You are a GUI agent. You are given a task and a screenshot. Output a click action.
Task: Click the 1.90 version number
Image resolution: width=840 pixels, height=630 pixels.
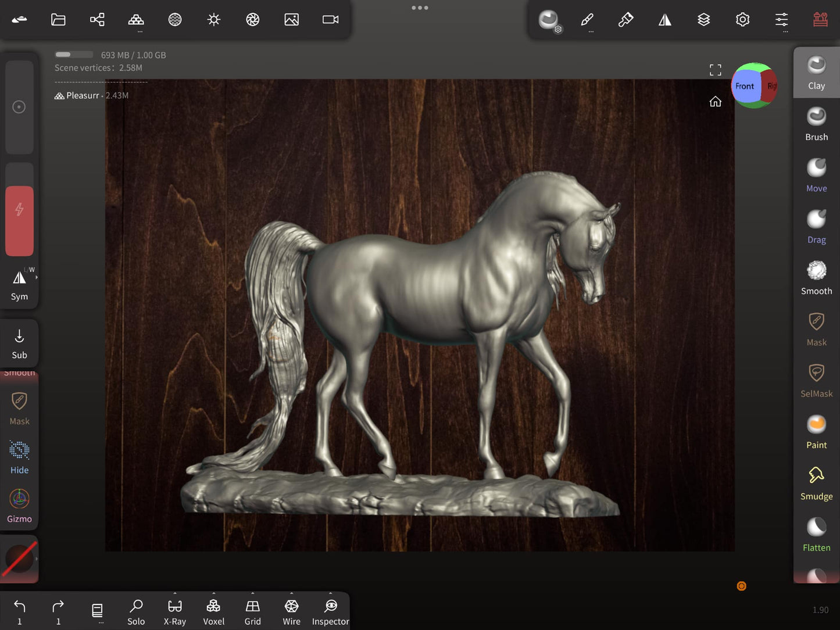click(820, 610)
